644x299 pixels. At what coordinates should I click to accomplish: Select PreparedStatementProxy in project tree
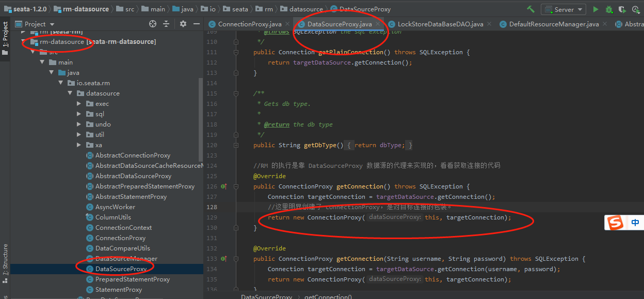(x=132, y=279)
